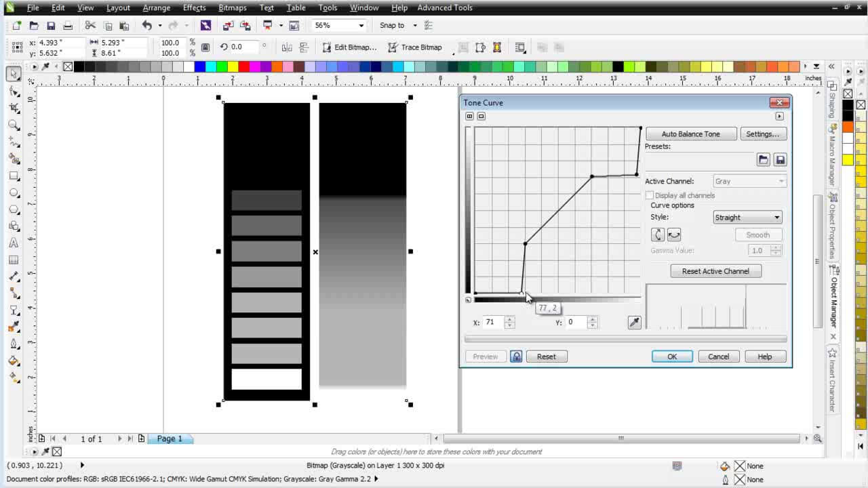Click the Print icon
868x488 pixels.
coord(68,26)
